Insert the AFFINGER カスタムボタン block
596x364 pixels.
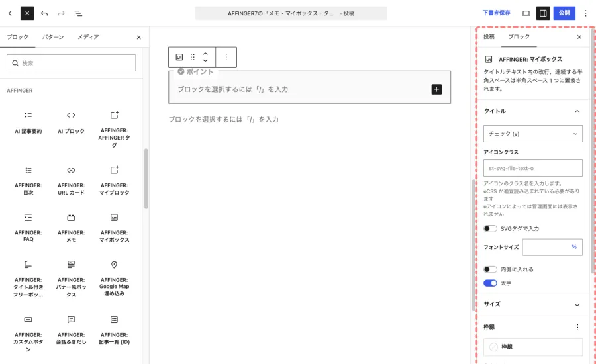(28, 334)
